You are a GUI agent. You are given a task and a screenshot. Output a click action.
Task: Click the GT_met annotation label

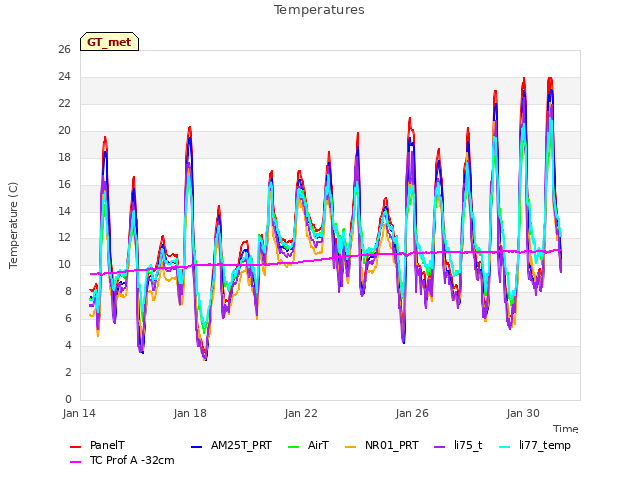tap(109, 42)
